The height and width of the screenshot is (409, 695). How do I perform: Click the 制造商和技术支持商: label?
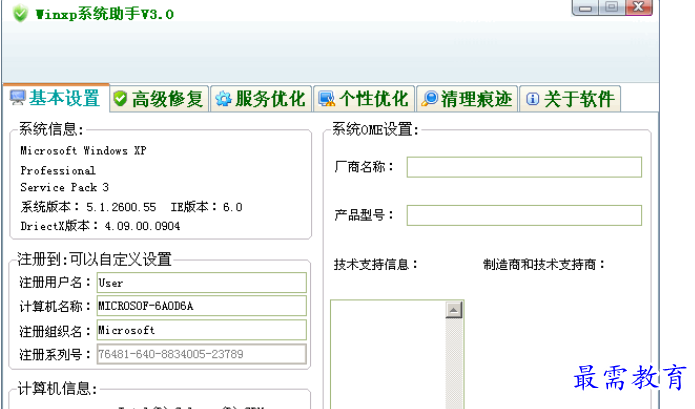click(544, 265)
